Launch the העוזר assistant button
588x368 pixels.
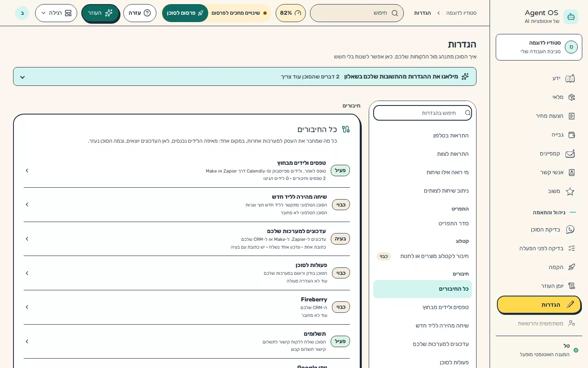100,13
